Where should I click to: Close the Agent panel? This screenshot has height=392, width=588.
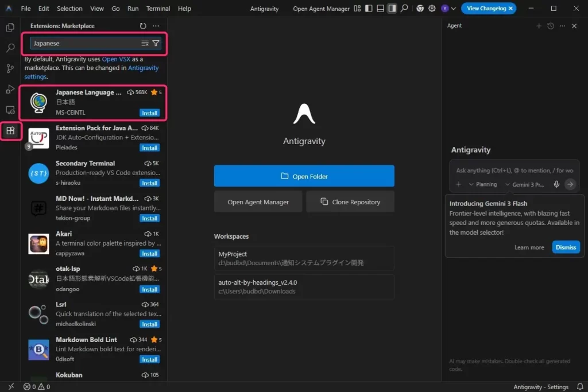click(x=574, y=26)
